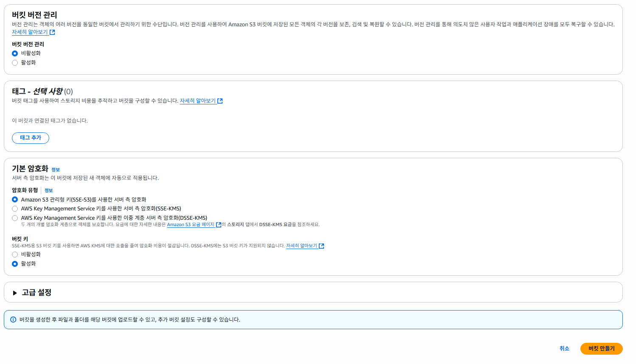This screenshot has height=364, width=636.
Task: Click the external link icon beside bucket key 자세히 알아보기
Action: (321, 246)
